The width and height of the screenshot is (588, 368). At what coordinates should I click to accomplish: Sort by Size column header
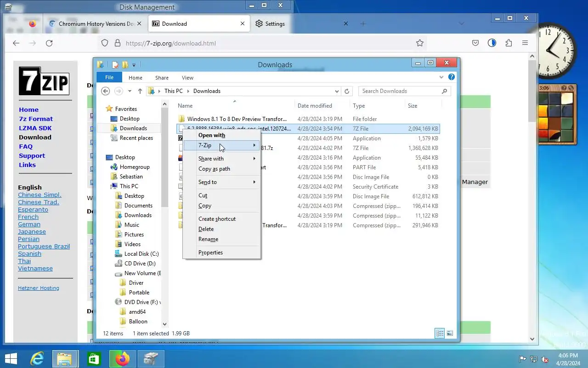point(413,106)
